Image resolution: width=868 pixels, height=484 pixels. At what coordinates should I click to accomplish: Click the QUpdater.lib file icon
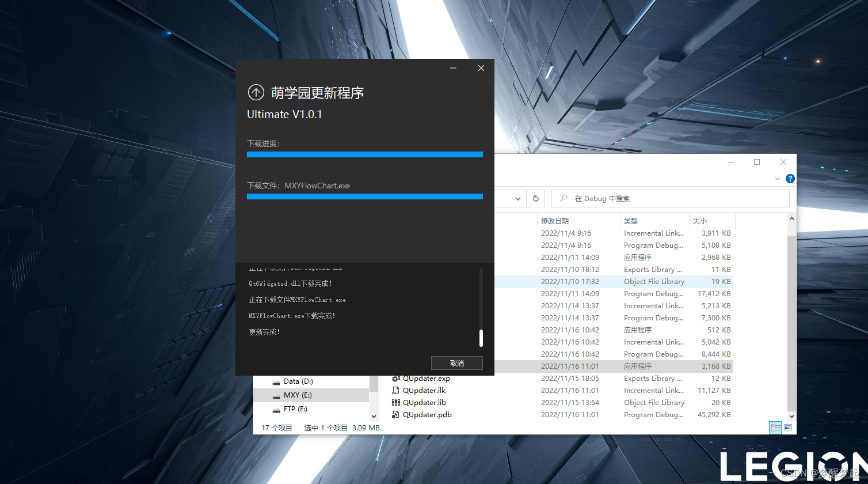[395, 403]
